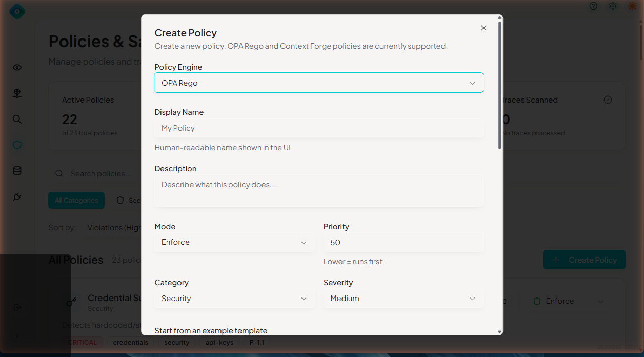Open the Category dropdown showing Security

coord(234,299)
